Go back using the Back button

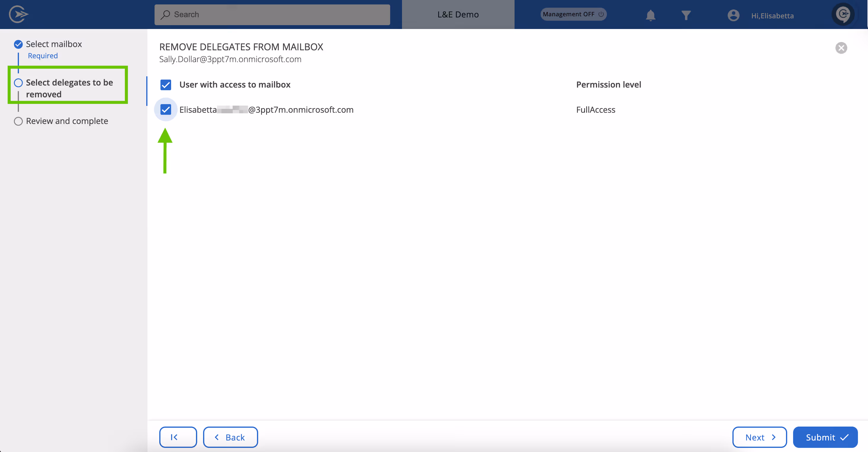[x=230, y=437]
